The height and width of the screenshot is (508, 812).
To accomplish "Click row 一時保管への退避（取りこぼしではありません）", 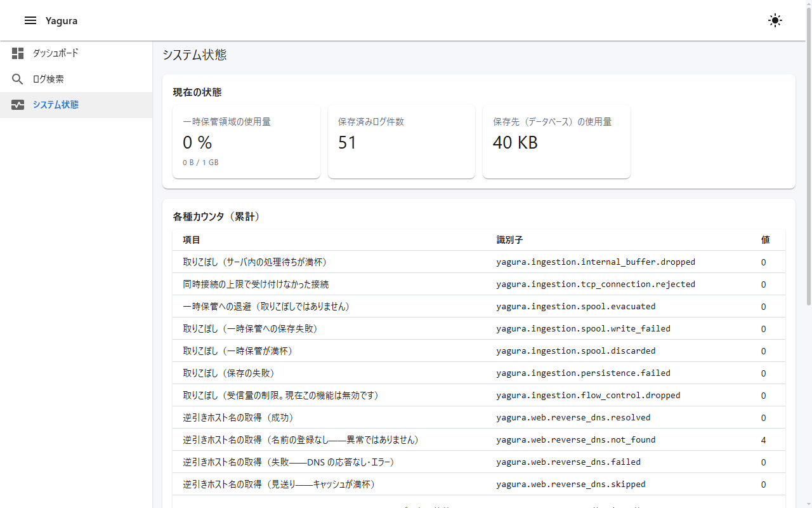I will pos(479,306).
